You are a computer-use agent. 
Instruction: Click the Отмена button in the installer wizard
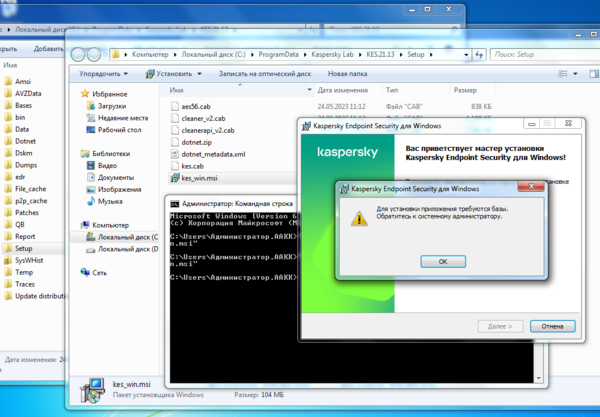point(553,326)
